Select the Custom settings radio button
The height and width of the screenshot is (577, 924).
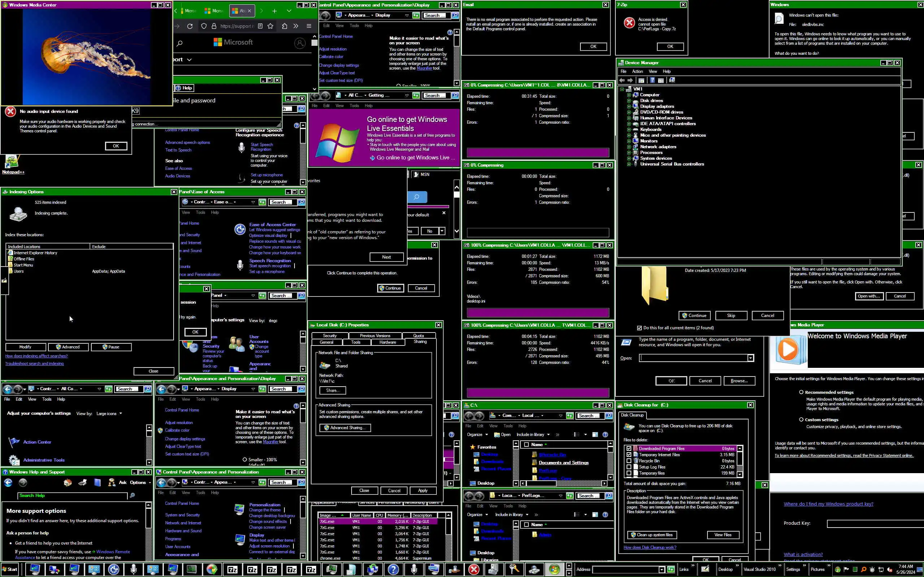pos(801,419)
